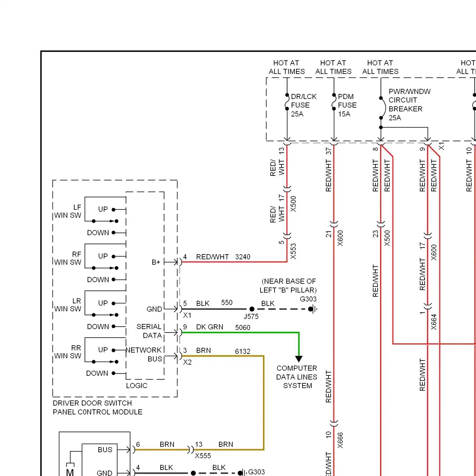Select circuit number 6132
Image resolution: width=476 pixels, height=476 pixels.
click(x=243, y=351)
